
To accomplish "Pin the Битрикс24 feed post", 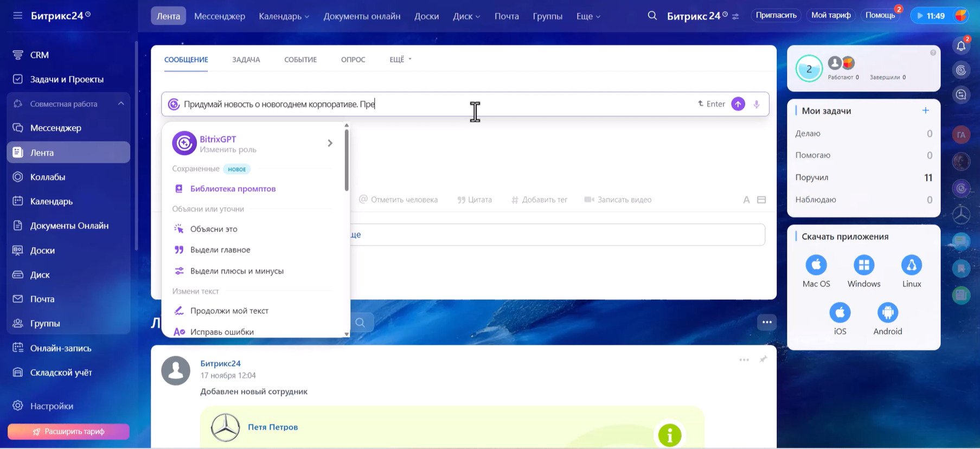I will [x=763, y=359].
